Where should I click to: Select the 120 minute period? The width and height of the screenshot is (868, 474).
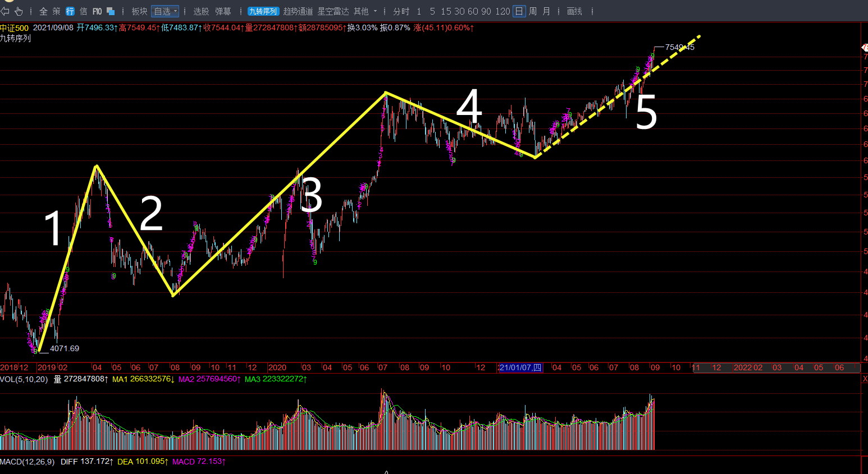pos(502,11)
